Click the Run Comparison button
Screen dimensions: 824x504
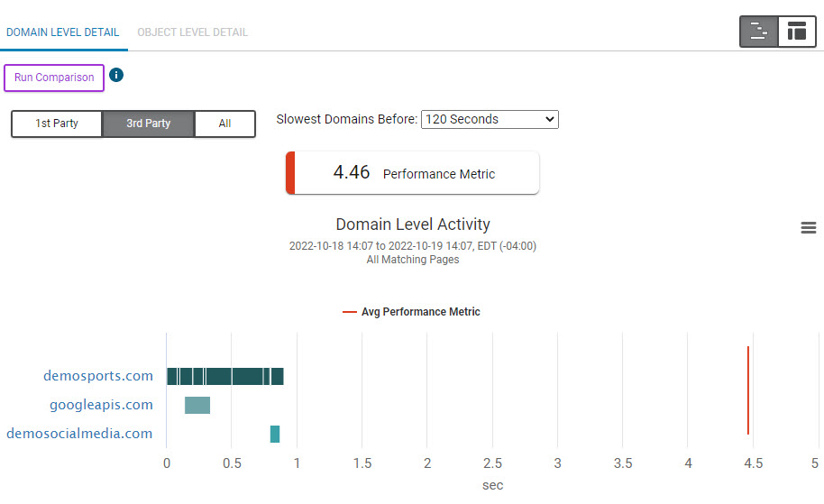pos(54,78)
